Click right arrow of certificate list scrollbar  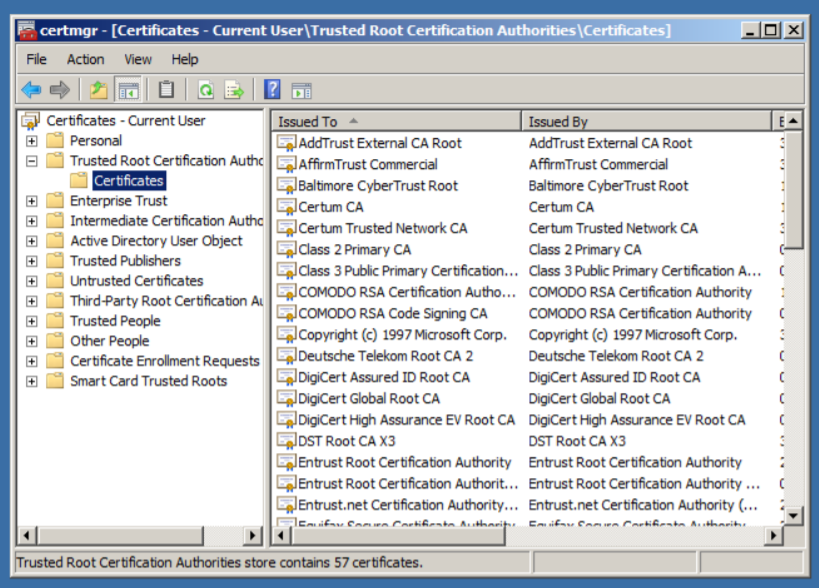point(774,535)
